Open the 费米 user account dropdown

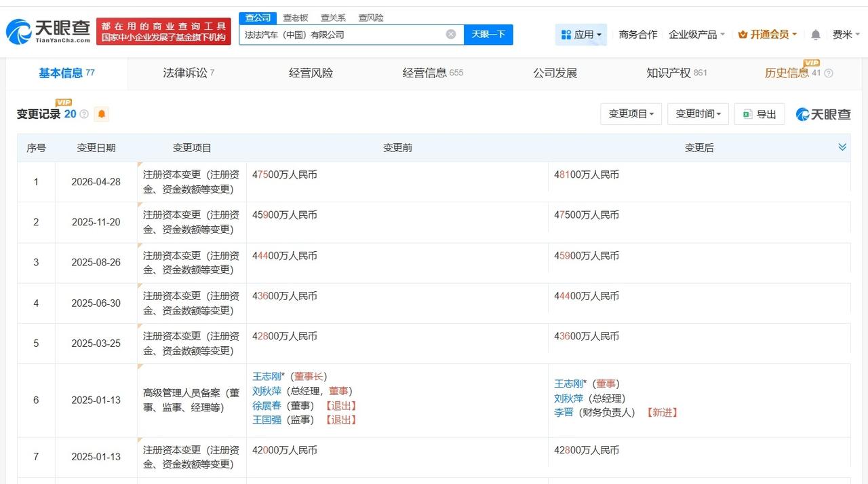846,34
